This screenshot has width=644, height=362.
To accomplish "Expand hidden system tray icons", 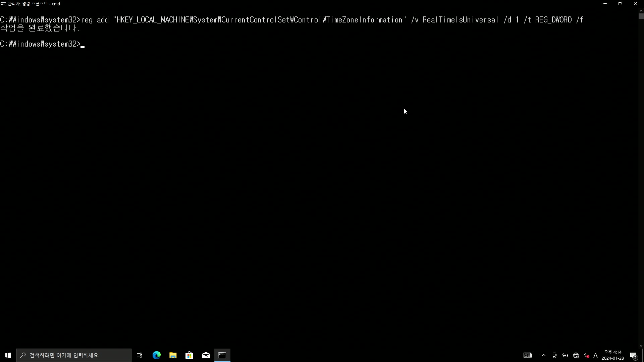I will pos(544,355).
